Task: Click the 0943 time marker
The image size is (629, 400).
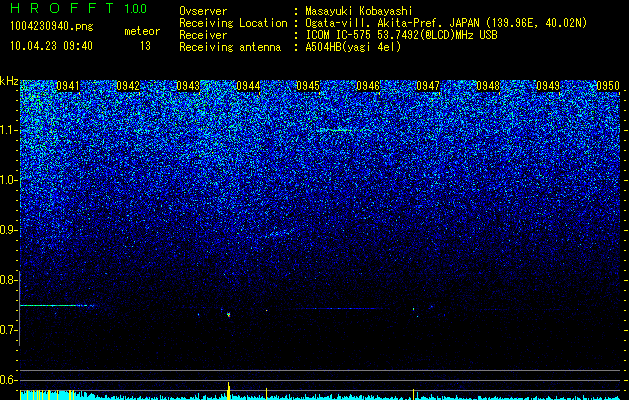Action: click(x=188, y=86)
